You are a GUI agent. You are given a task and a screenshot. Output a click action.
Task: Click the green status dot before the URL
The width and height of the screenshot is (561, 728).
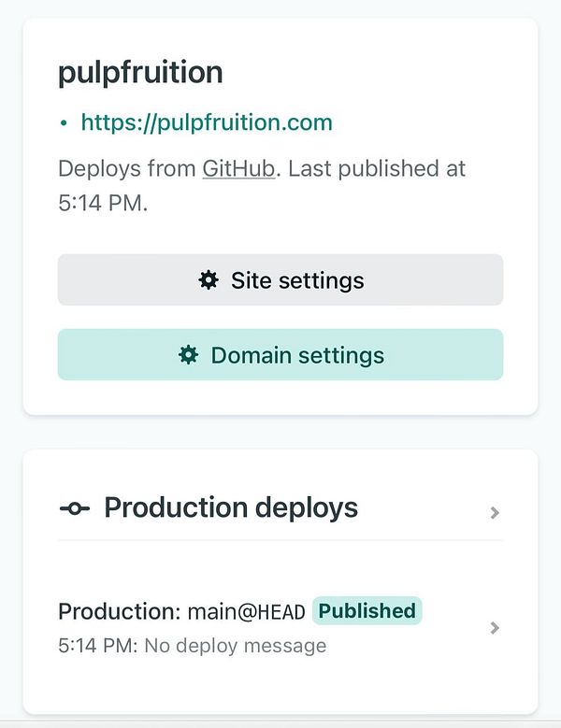(65, 123)
